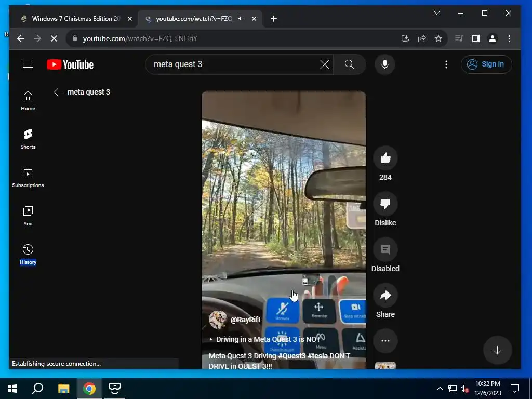This screenshot has height=399, width=532.
Task: Install app from address bar icon
Action: 405,38
